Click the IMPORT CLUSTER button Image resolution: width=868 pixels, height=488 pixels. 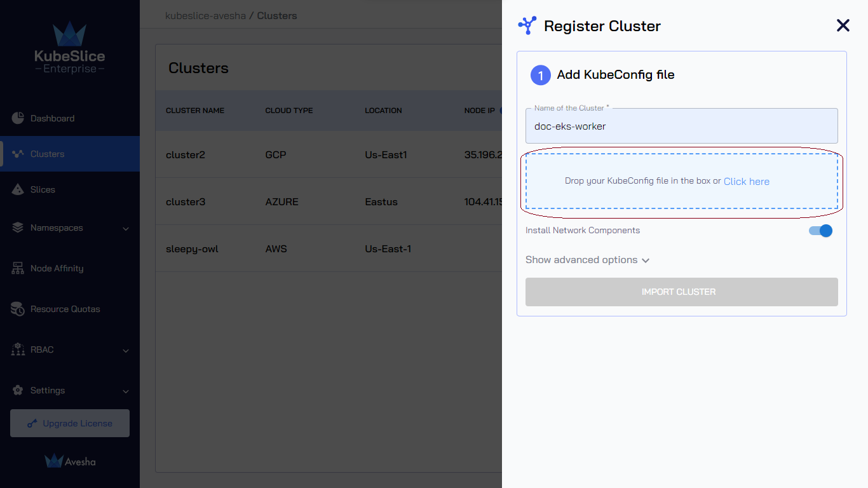(x=681, y=292)
